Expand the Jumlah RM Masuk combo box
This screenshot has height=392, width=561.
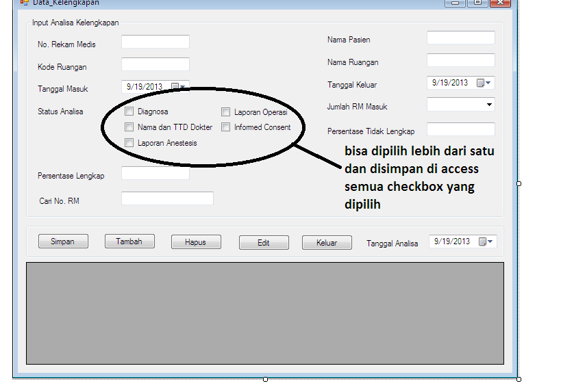point(489,105)
